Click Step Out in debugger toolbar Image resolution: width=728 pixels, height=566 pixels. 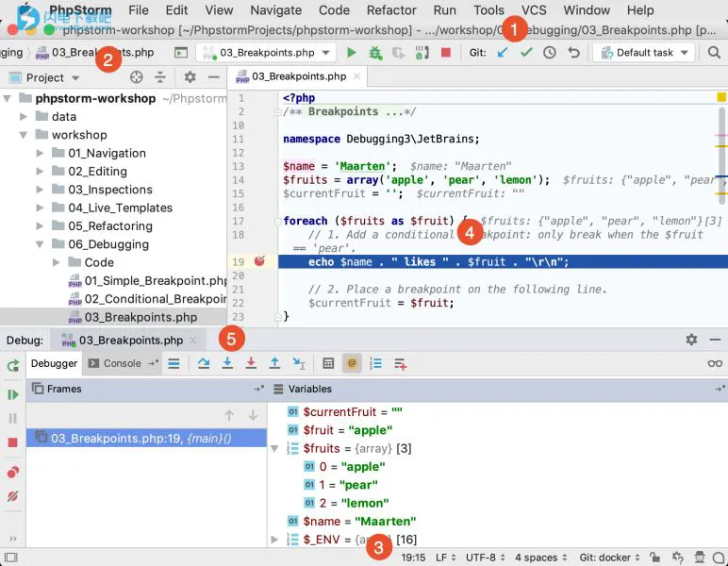click(x=274, y=363)
